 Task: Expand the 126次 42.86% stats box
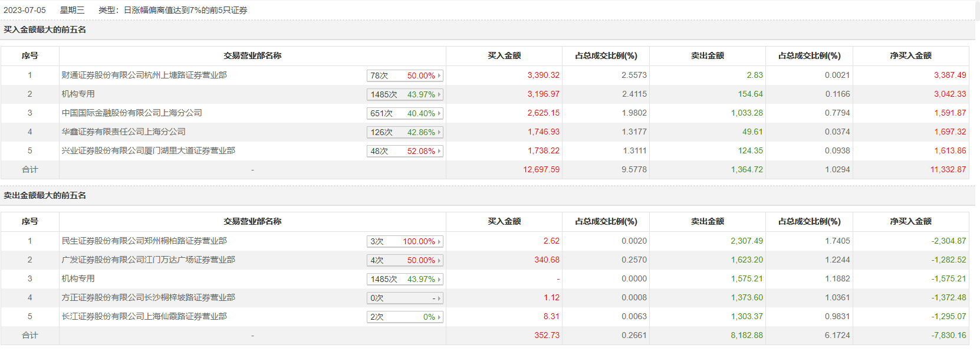click(x=405, y=132)
